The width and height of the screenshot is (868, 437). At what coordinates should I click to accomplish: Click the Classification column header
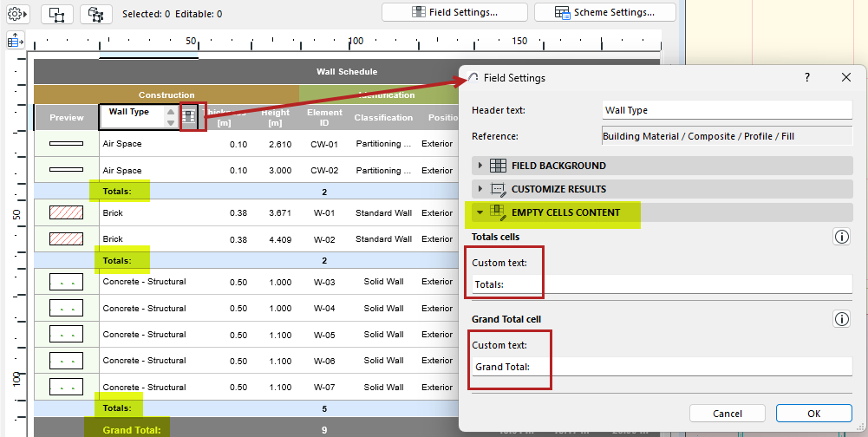(383, 117)
